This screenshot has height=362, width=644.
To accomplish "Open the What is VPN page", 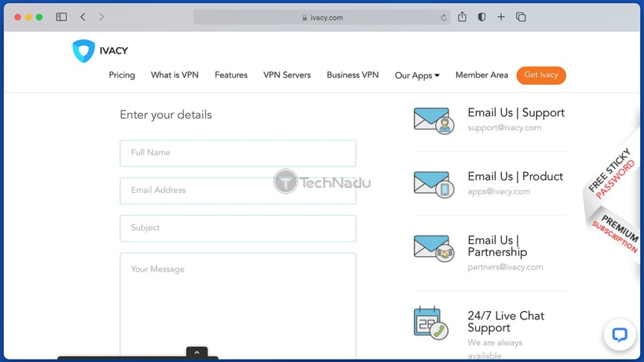I will (x=175, y=75).
